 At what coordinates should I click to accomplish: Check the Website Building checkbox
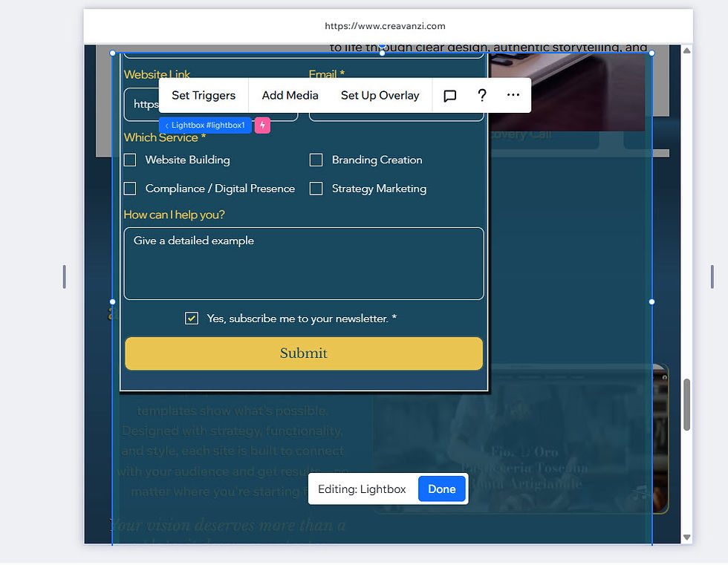coord(130,160)
